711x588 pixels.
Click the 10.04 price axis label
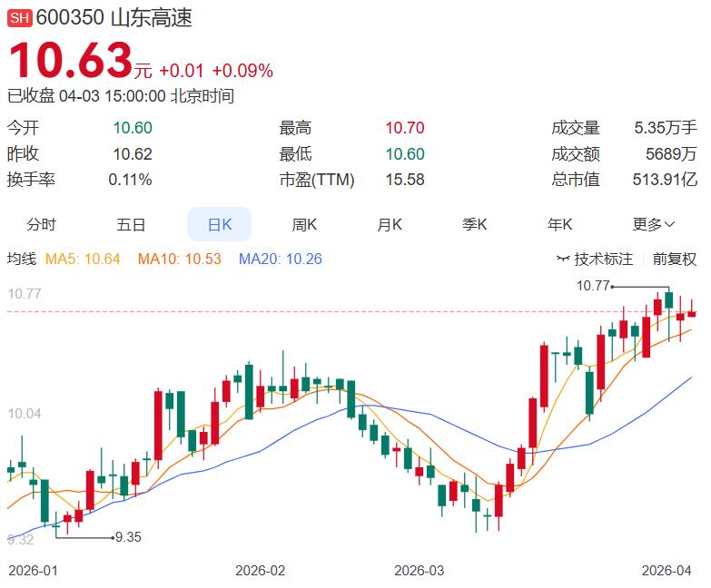(25, 414)
